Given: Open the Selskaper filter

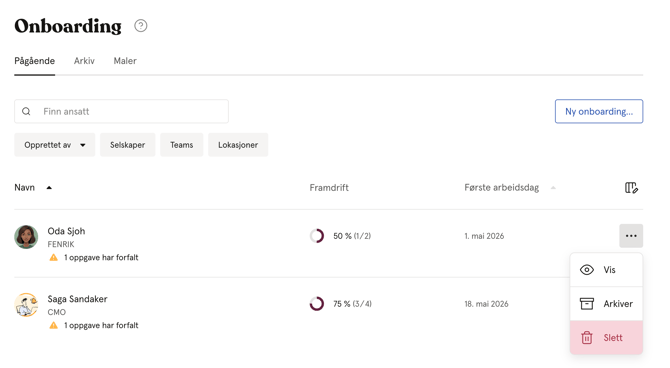Looking at the screenshot, I should pyautogui.click(x=128, y=145).
